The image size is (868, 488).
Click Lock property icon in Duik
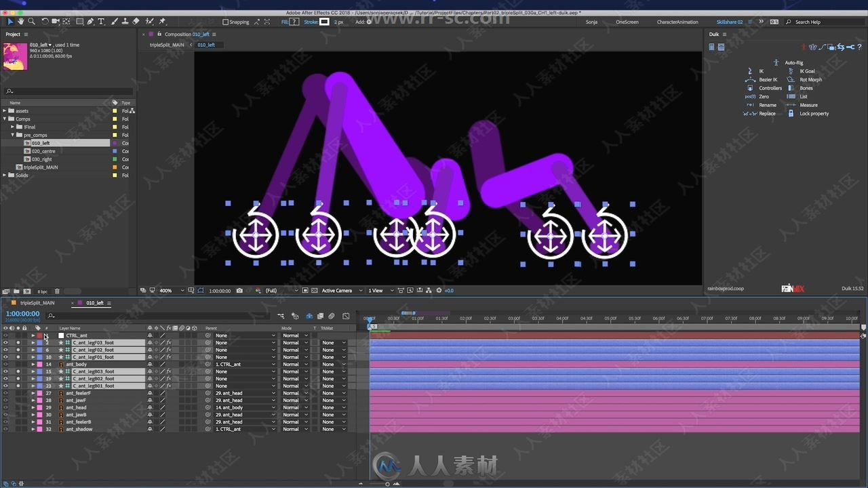(x=791, y=113)
